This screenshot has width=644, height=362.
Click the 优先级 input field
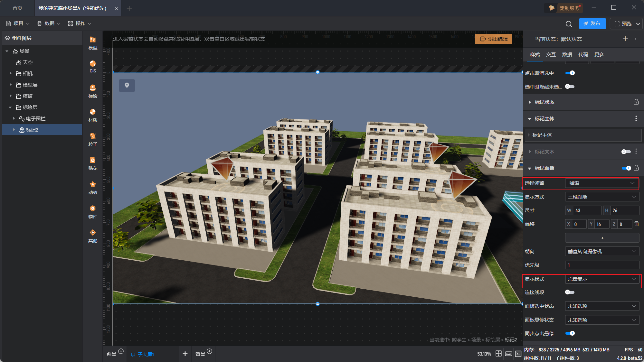coord(601,265)
